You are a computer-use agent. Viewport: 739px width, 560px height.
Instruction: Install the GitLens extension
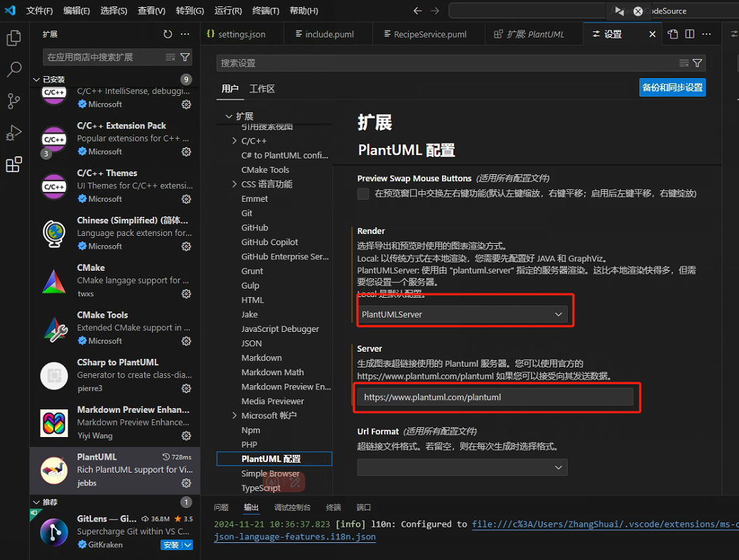click(171, 545)
